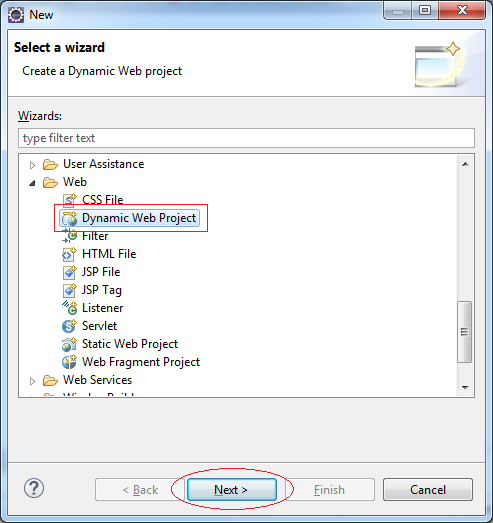This screenshot has width=493, height=523.
Task: Expand the User Assistance folder
Action: point(32,165)
